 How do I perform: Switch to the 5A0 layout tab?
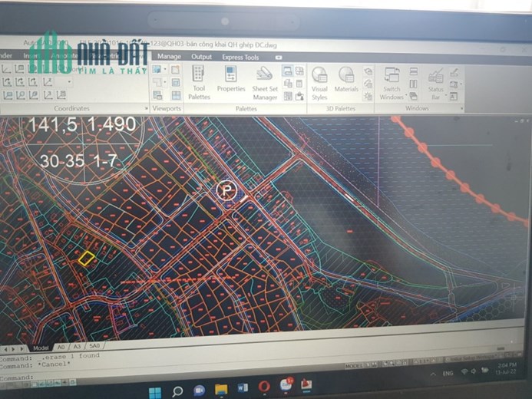[x=94, y=346]
